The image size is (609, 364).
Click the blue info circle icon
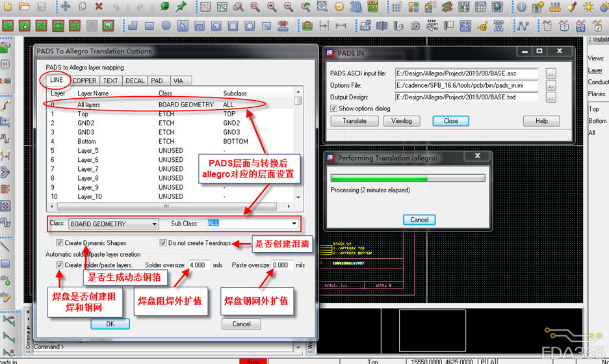coord(521,6)
